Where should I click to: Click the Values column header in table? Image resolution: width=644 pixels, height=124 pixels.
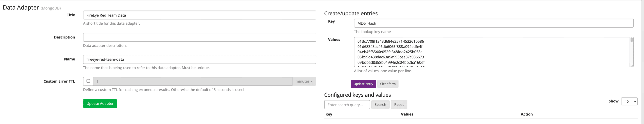pyautogui.click(x=407, y=114)
